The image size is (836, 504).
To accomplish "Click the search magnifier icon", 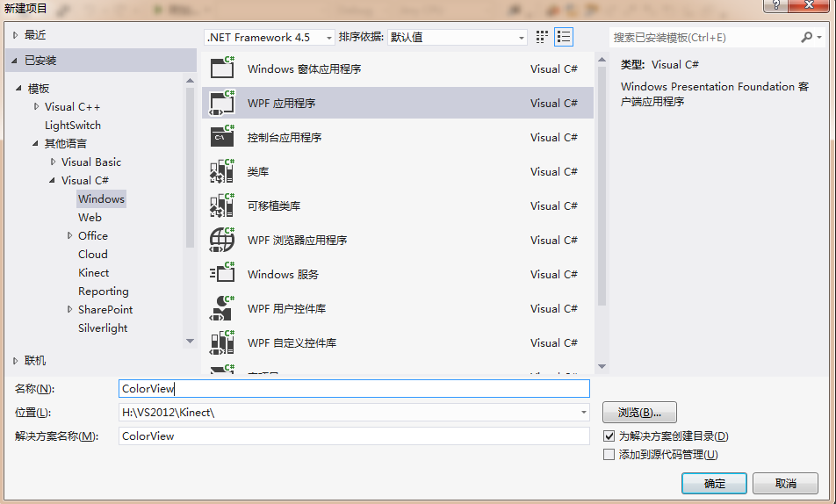I will click(x=806, y=38).
